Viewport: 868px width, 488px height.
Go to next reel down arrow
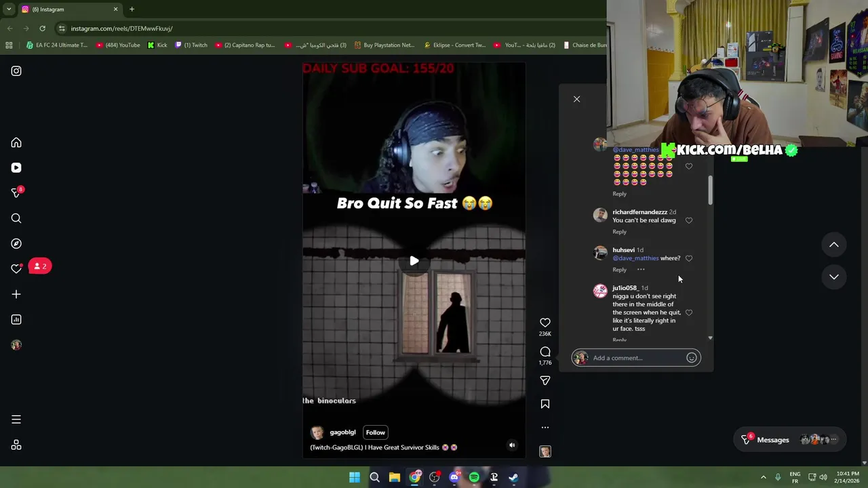[834, 277]
